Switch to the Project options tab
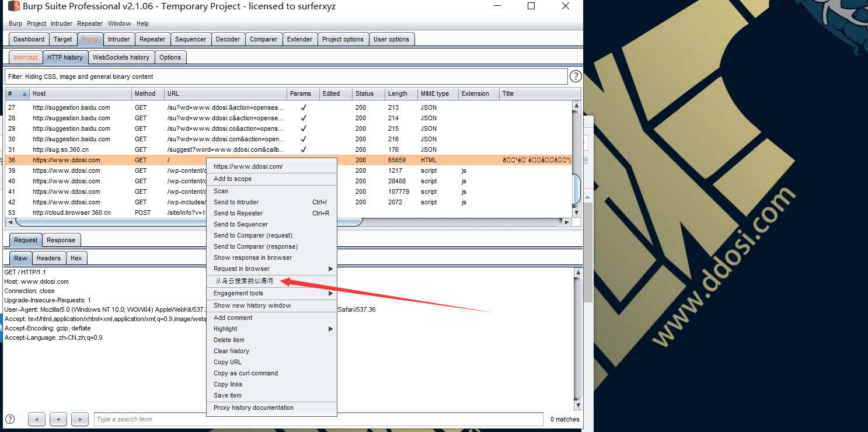Screen dimensions: 868x432 pos(343,39)
